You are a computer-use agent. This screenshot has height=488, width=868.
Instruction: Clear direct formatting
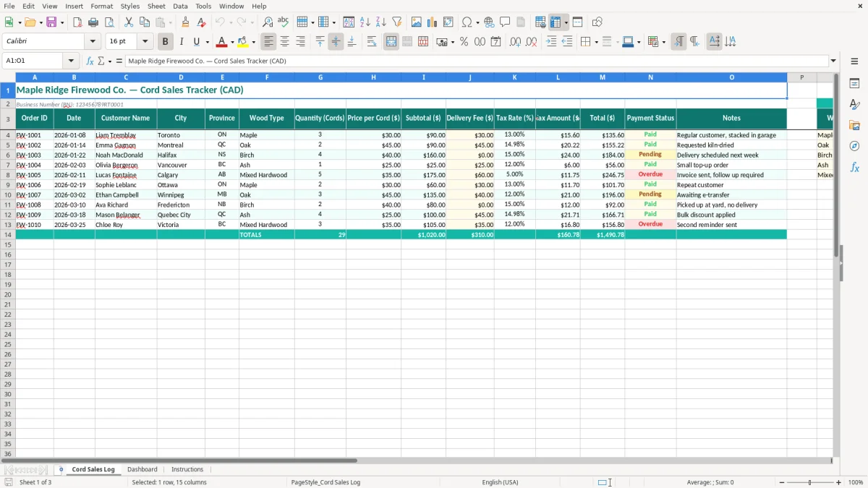(x=201, y=22)
